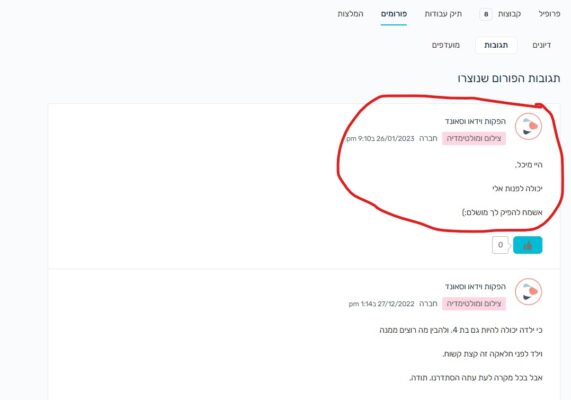
Task: Click the line היי מיכל
Action: 528,165
